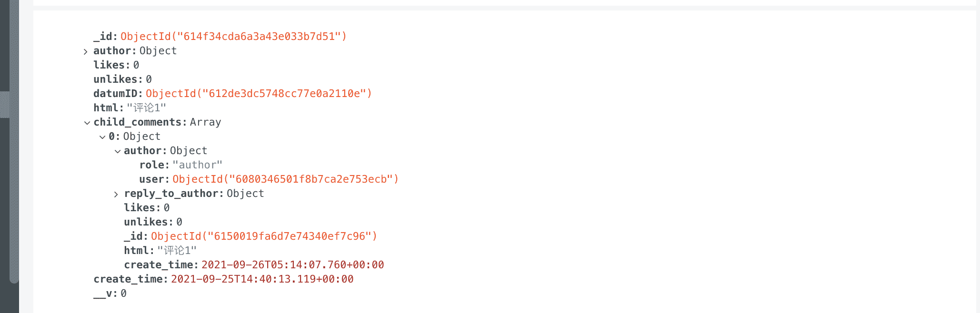Click the nested html value "评论1"
Screen dimensions: 980x313
(x=177, y=251)
